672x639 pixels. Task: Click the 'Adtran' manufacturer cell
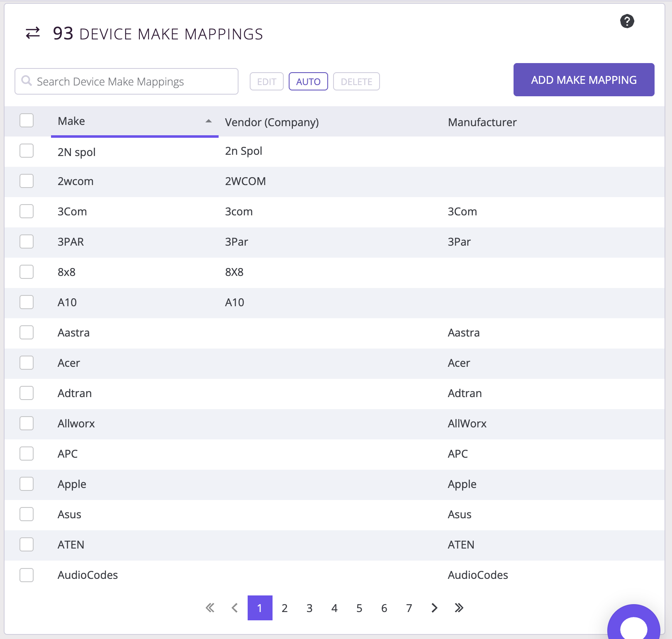point(465,393)
